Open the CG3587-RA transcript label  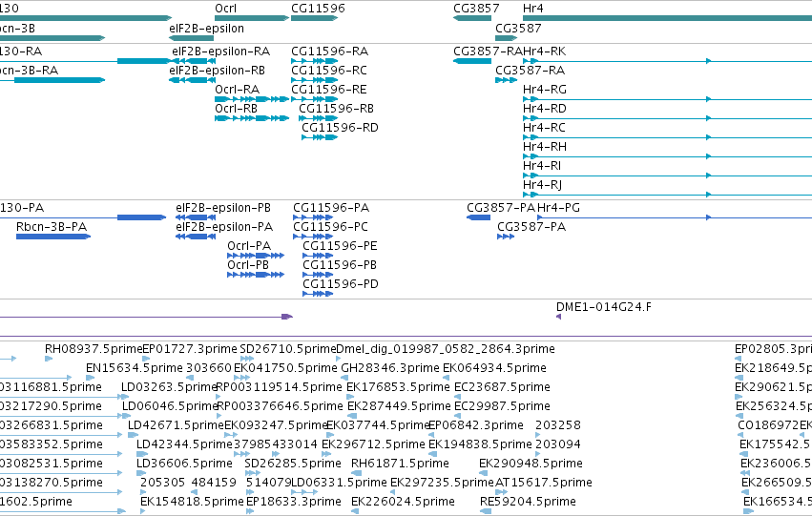click(x=531, y=71)
